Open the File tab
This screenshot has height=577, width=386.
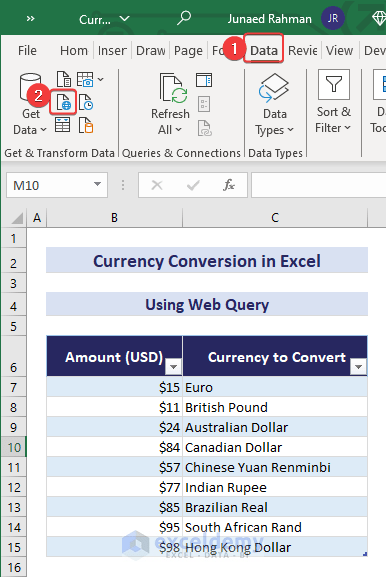(x=27, y=50)
